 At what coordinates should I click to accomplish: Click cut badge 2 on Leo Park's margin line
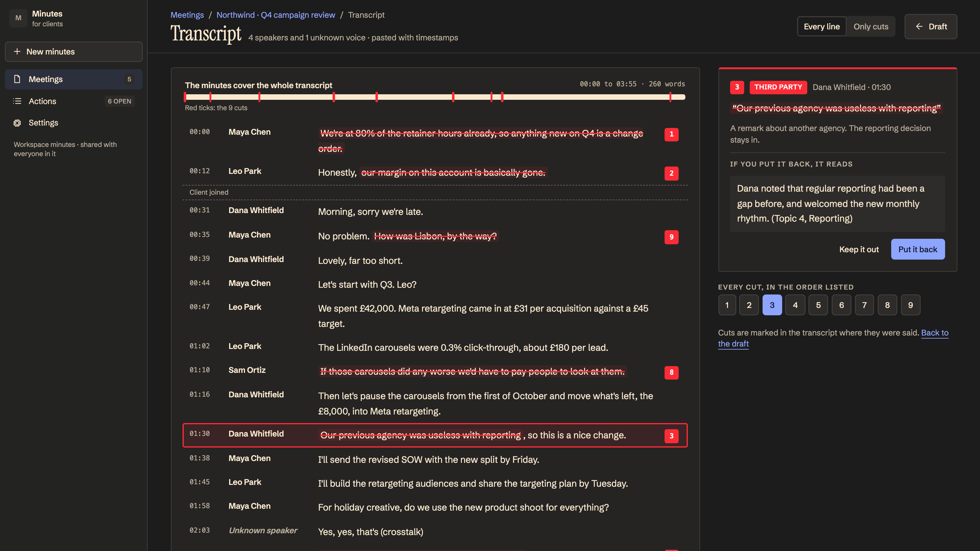click(x=672, y=173)
